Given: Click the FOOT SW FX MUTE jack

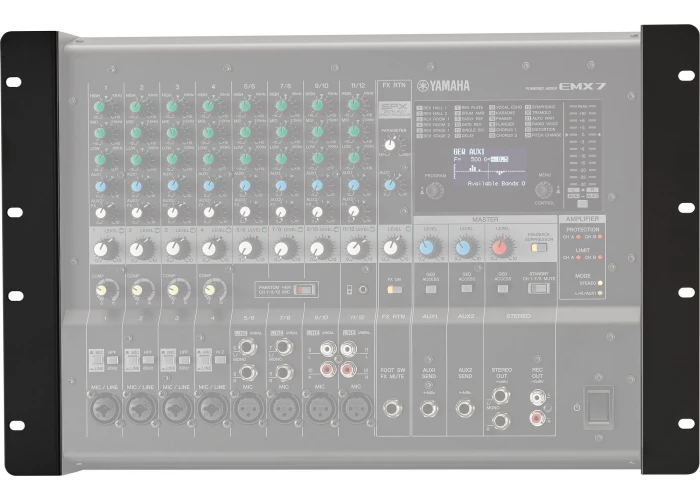Looking at the screenshot, I should 392,408.
